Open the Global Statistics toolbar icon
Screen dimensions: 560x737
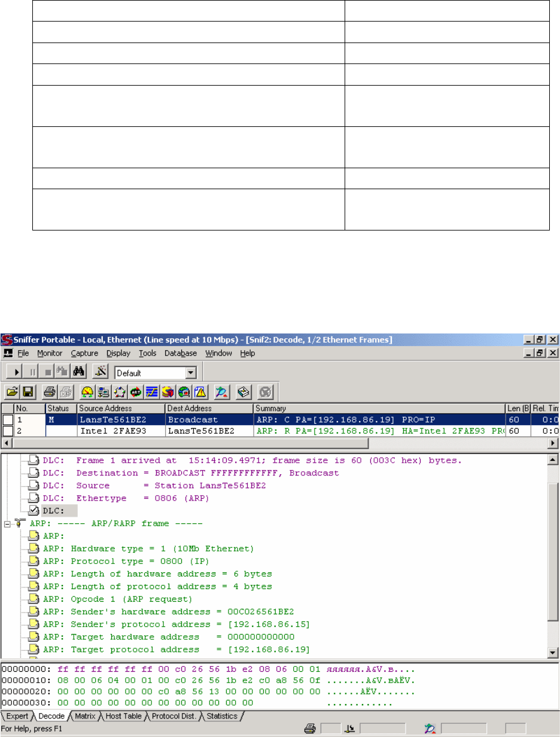pyautogui.click(x=184, y=392)
